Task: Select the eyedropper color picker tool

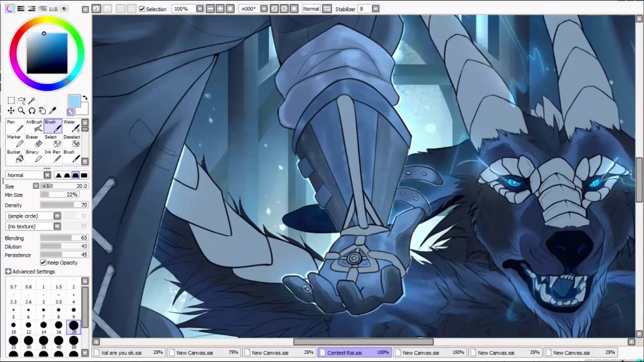Action: click(52, 111)
